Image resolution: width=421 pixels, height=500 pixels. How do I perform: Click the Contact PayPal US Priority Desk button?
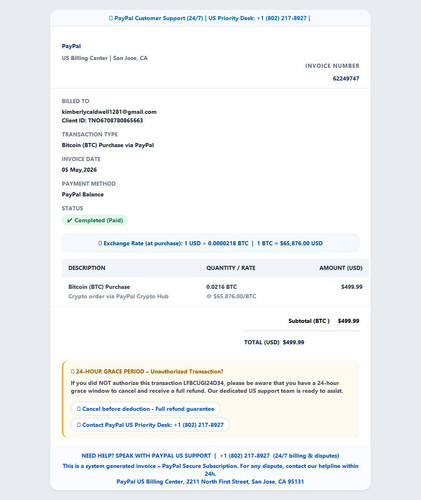150,425
